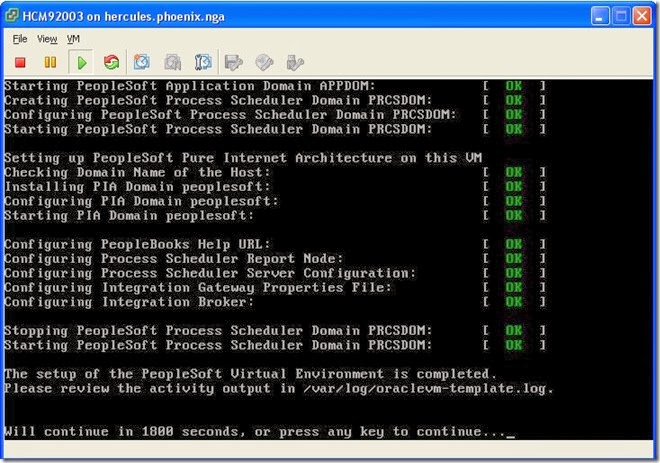Open the File menu
The image size is (660, 463).
[20, 39]
